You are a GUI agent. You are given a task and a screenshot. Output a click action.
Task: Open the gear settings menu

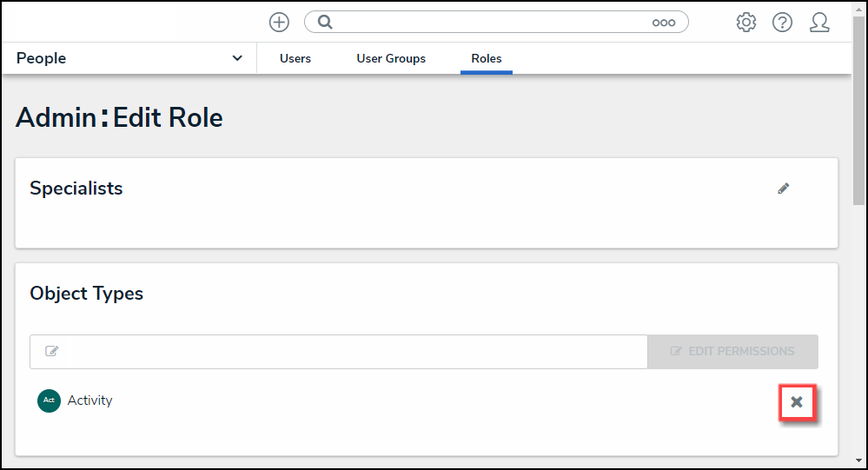coord(745,22)
